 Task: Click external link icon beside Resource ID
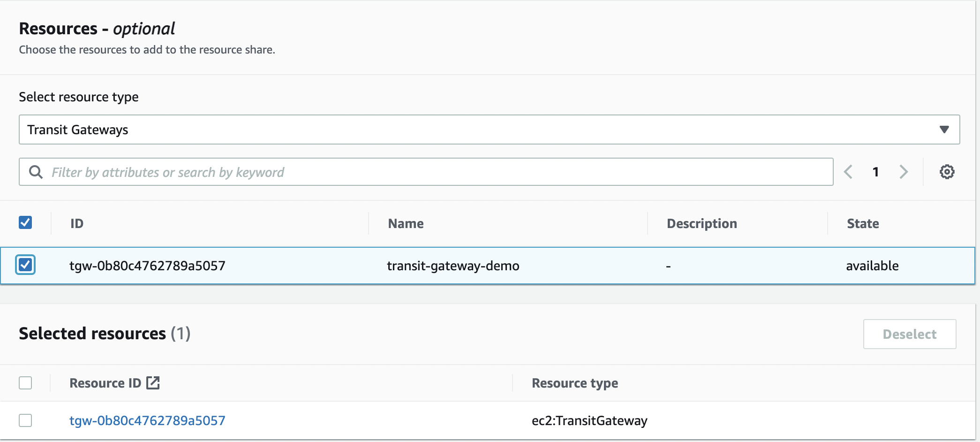coord(153,383)
